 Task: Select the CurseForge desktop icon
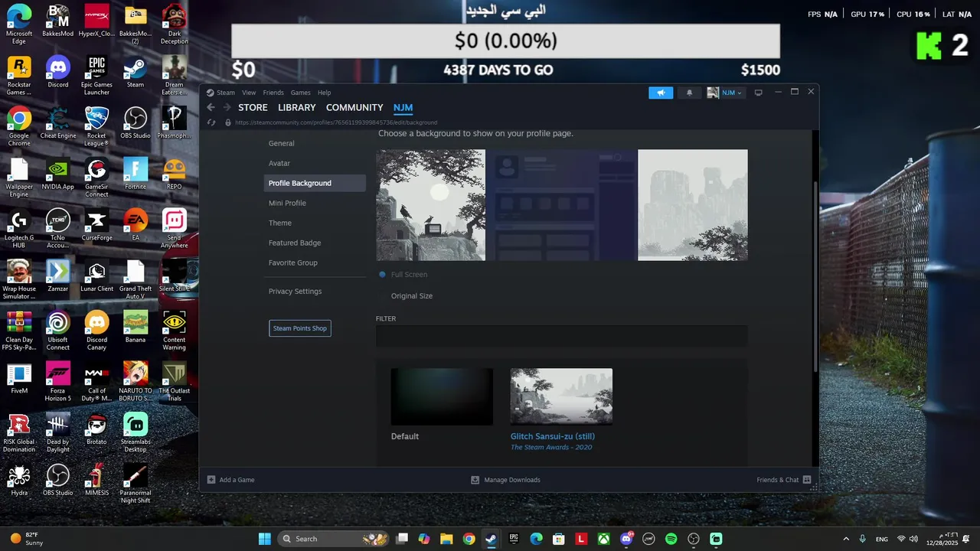click(x=96, y=225)
